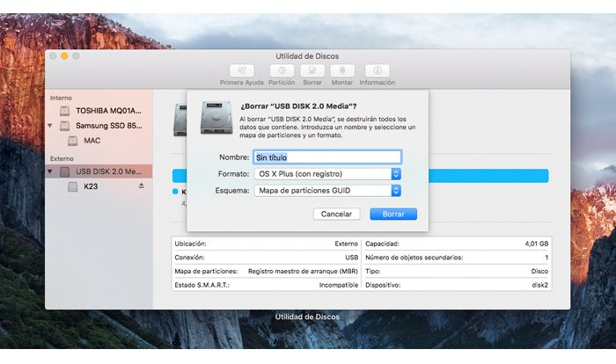Screen dimensions: 616x364
Task: Click the Samsung SSD drive icon
Action: (65, 126)
